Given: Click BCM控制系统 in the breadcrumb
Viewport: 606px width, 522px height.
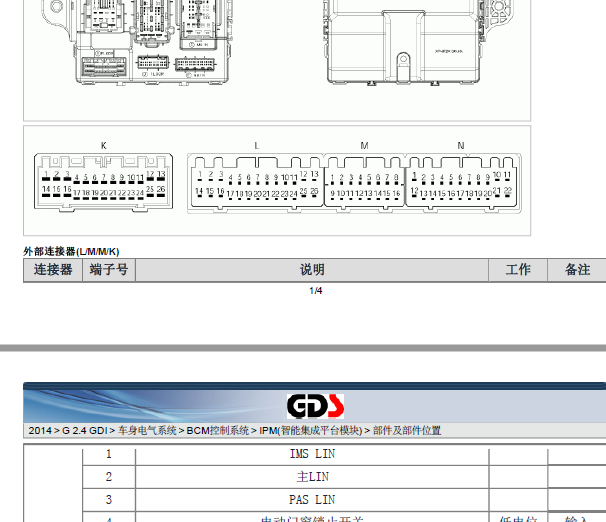Looking at the screenshot, I should pos(218,430).
